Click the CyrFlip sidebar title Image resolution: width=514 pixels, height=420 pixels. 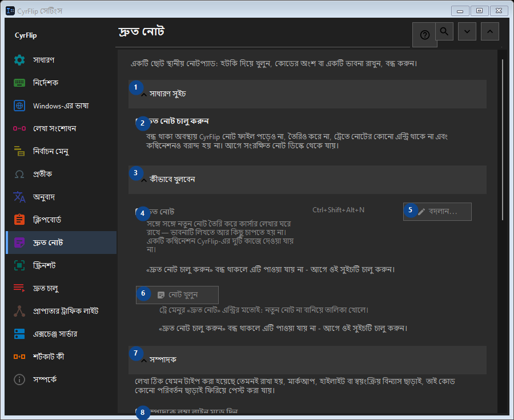(26, 35)
